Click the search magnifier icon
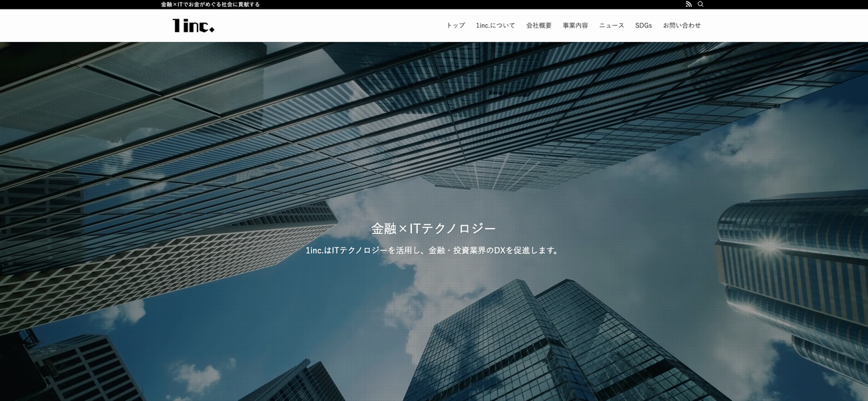Image resolution: width=868 pixels, height=401 pixels. click(700, 4)
